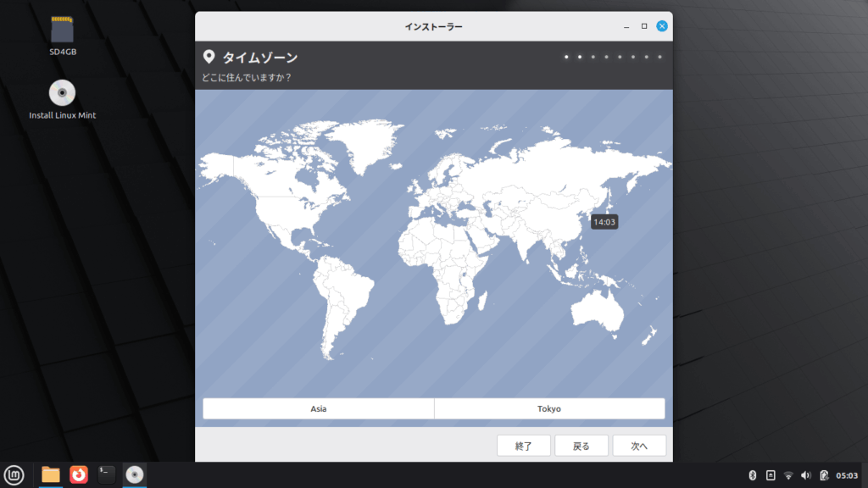This screenshot has width=868, height=488.
Task: Open the Terminal from the taskbar
Action: pyautogui.click(x=106, y=474)
